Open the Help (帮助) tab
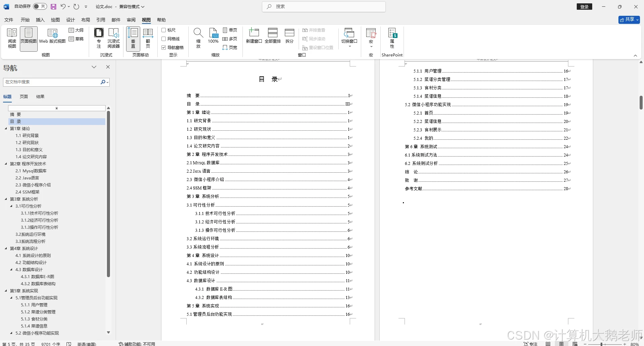 (x=161, y=20)
